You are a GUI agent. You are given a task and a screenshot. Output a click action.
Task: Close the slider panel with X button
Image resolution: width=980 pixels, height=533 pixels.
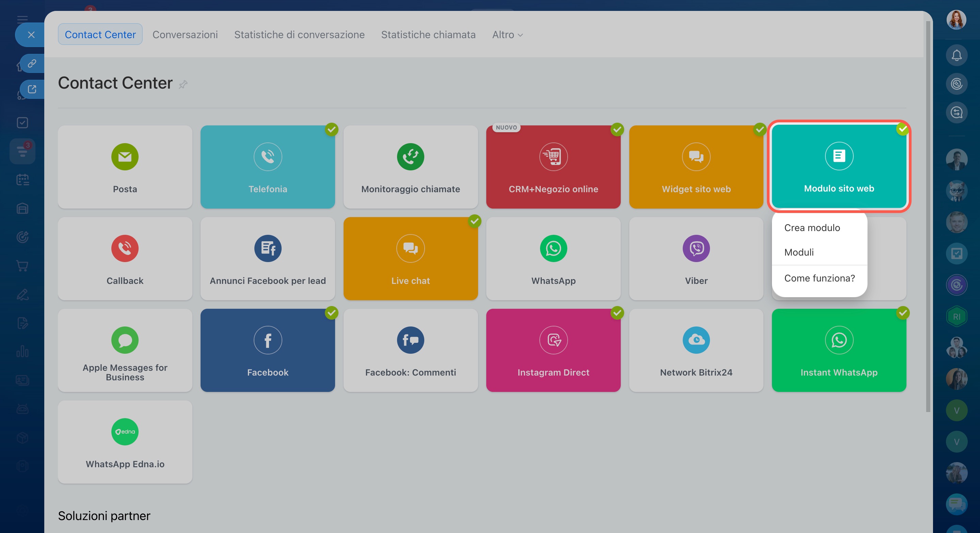[x=31, y=35]
